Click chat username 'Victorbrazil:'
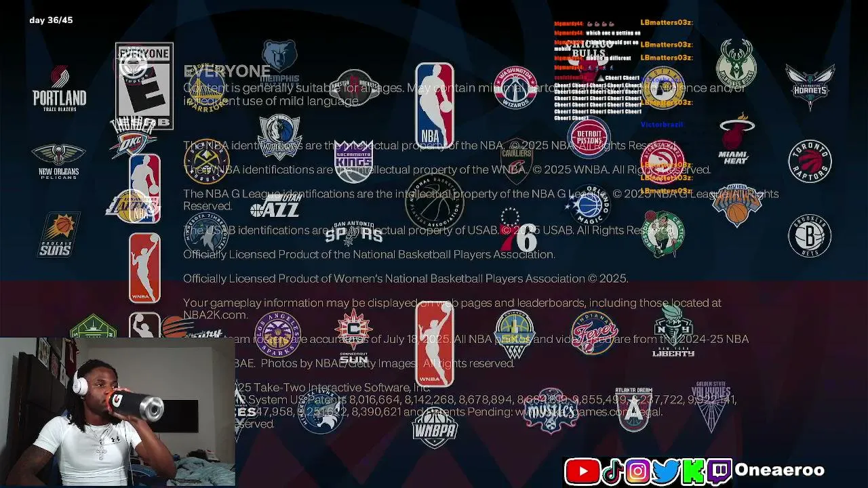The height and width of the screenshot is (488, 868). [x=663, y=125]
